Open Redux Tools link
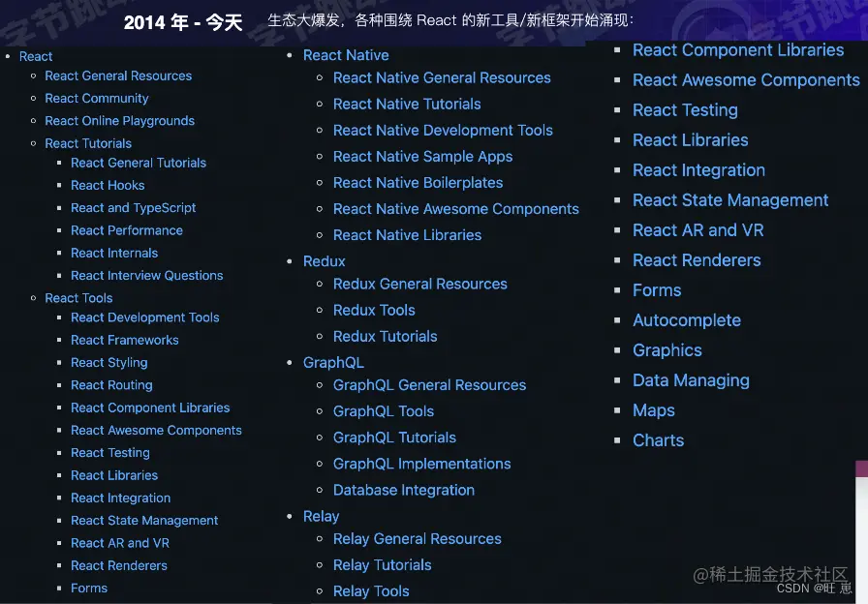Screen dimensions: 868x604 coord(374,311)
